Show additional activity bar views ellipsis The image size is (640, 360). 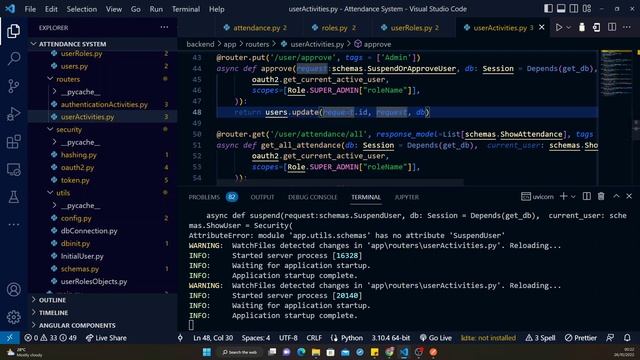13,224
